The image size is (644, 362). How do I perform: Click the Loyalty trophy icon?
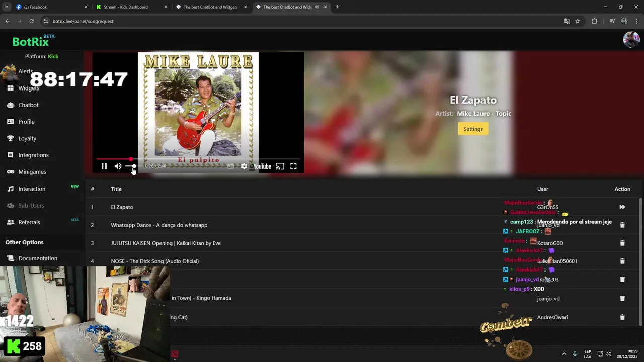pos(10,138)
